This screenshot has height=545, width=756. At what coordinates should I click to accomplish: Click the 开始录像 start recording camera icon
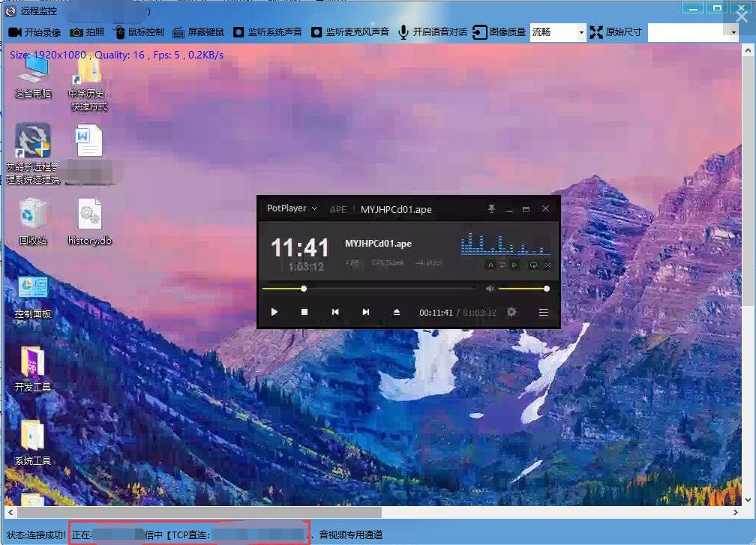coord(15,32)
